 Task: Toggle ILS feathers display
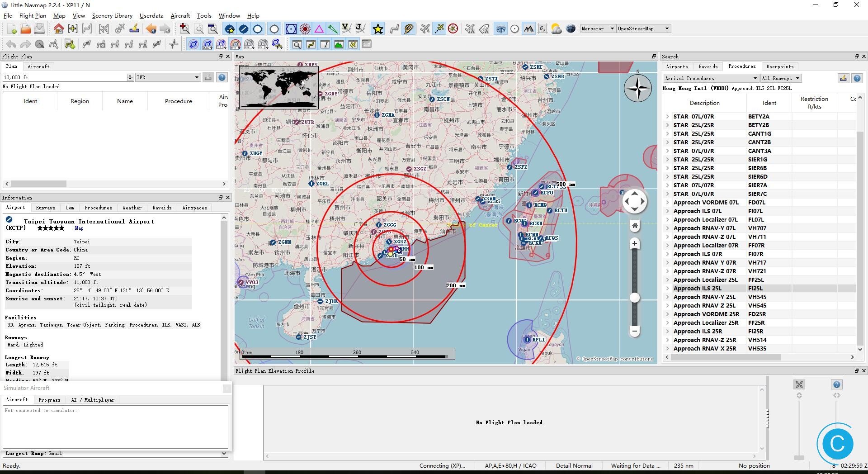click(x=333, y=29)
